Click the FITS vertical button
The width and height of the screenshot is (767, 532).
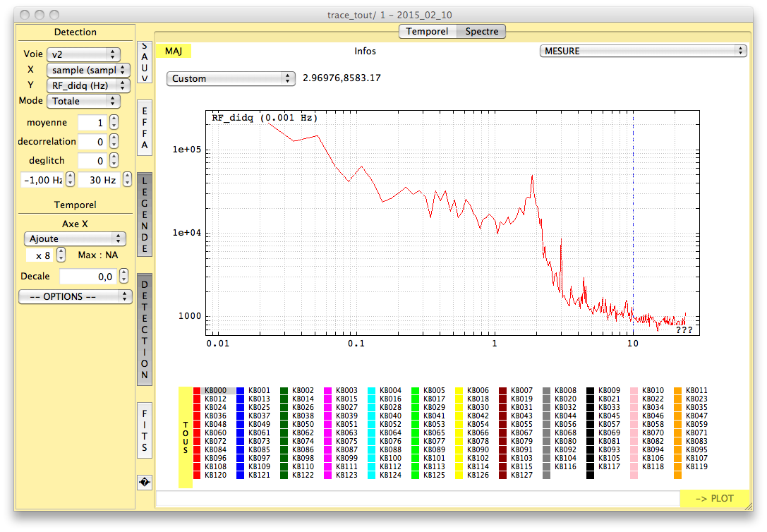145,430
